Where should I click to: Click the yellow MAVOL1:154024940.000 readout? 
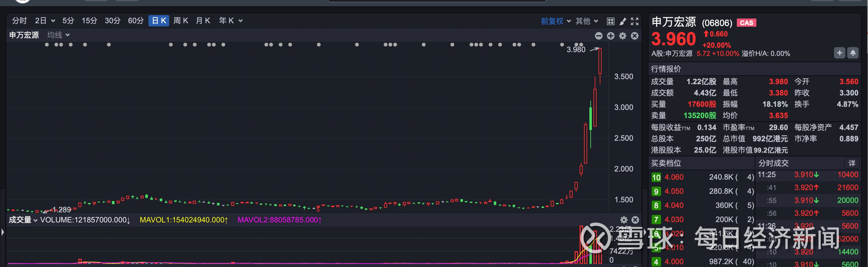pyautogui.click(x=184, y=220)
